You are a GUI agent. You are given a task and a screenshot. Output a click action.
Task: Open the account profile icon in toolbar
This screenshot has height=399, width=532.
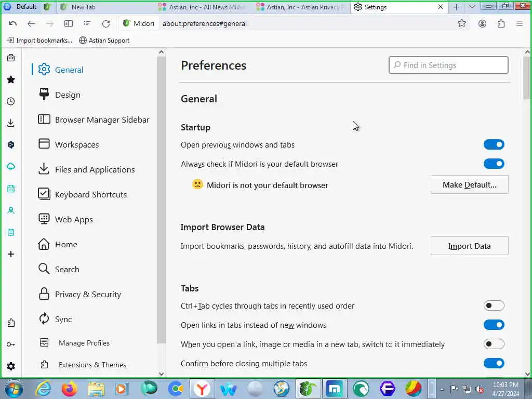[x=482, y=23]
